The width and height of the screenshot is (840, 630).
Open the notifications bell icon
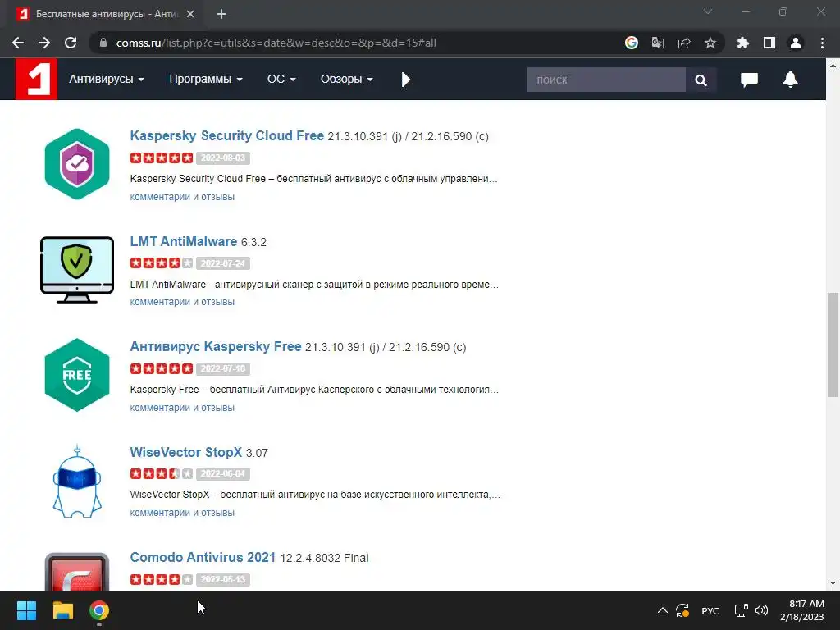(790, 80)
